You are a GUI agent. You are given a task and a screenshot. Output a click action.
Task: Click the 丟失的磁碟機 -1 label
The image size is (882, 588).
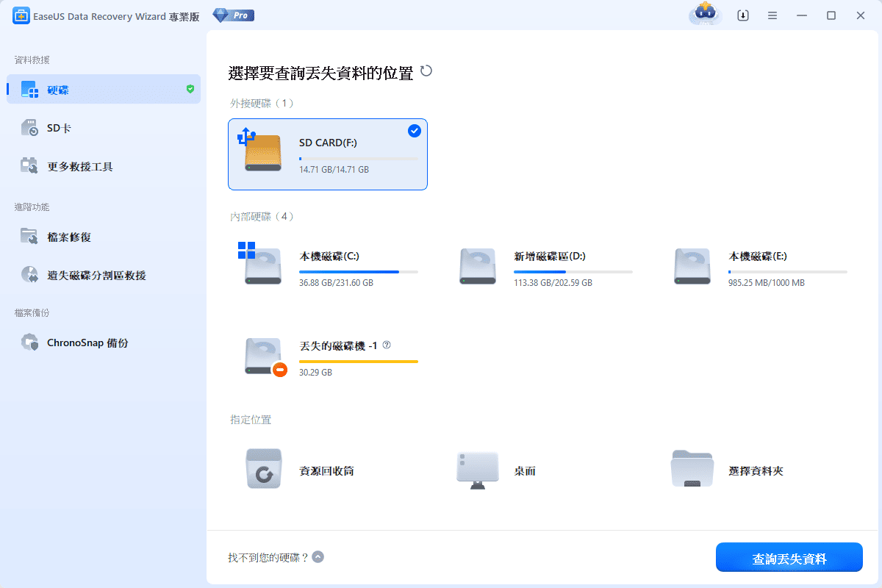[338, 345]
